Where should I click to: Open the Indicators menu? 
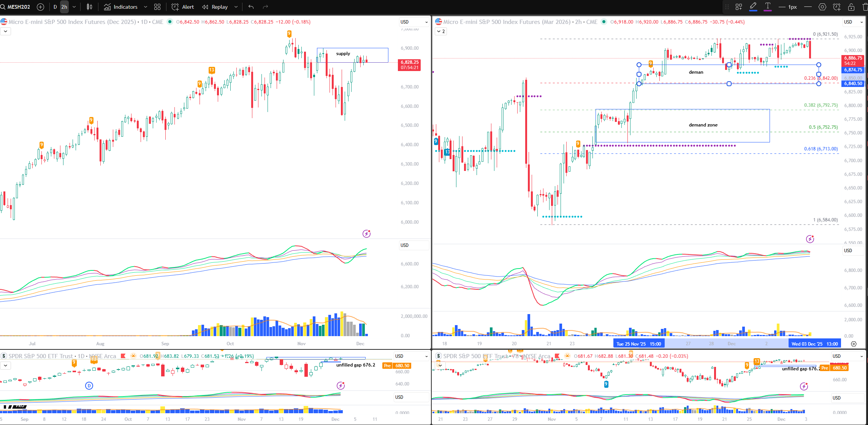click(121, 7)
